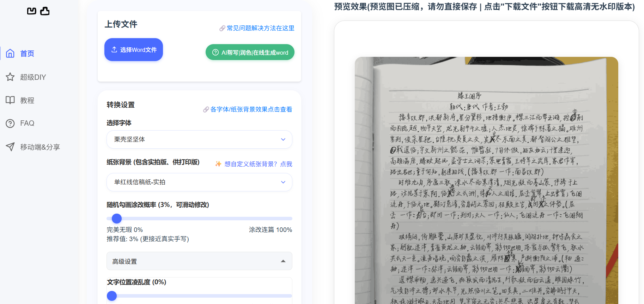
Task: Collapse the 高级设置 panel
Action: (199, 261)
